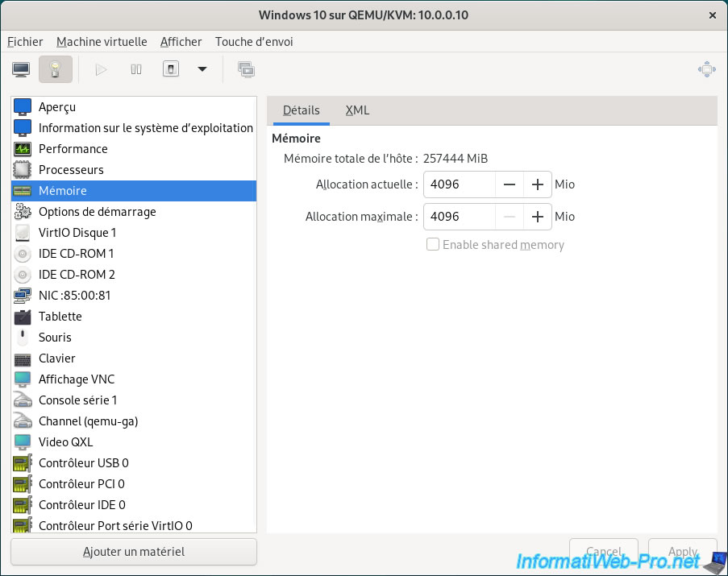Decrease Allocation actuelle value
The width and height of the screenshot is (728, 576).
point(510,184)
